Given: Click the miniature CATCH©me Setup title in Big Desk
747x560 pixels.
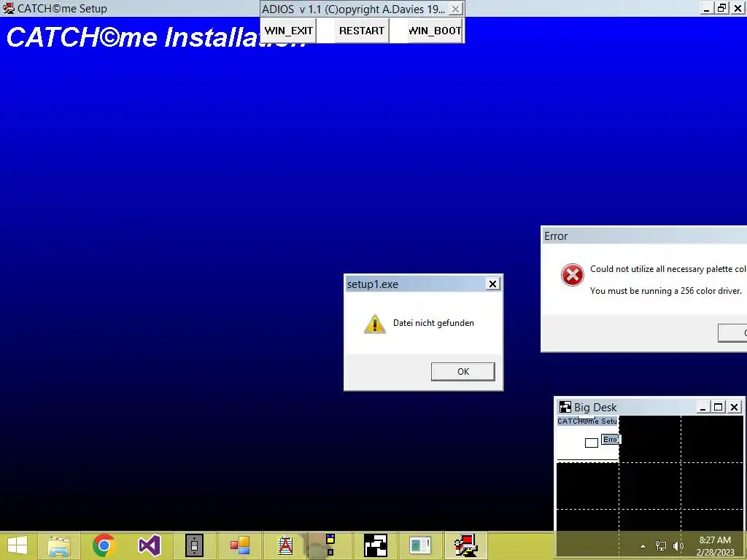Looking at the screenshot, I should click(587, 421).
